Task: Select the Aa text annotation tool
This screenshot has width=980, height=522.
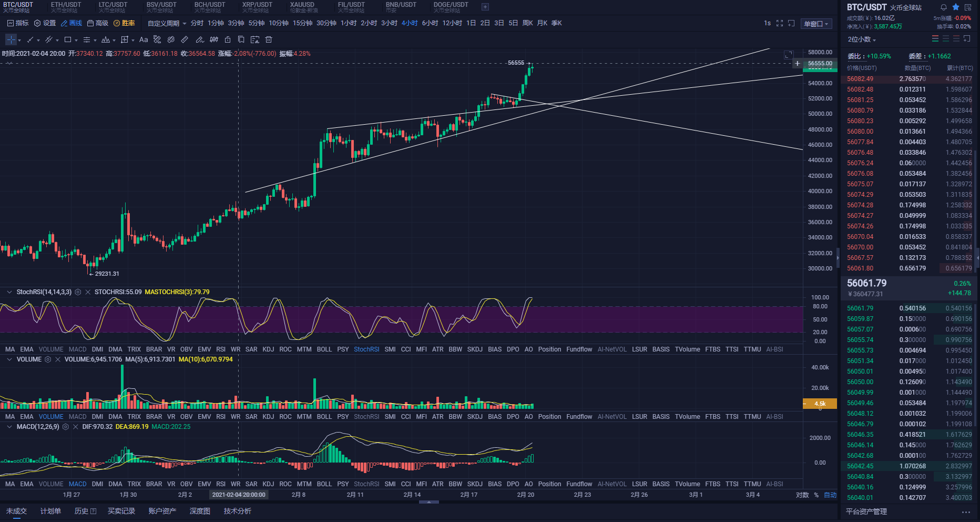Action: (144, 39)
